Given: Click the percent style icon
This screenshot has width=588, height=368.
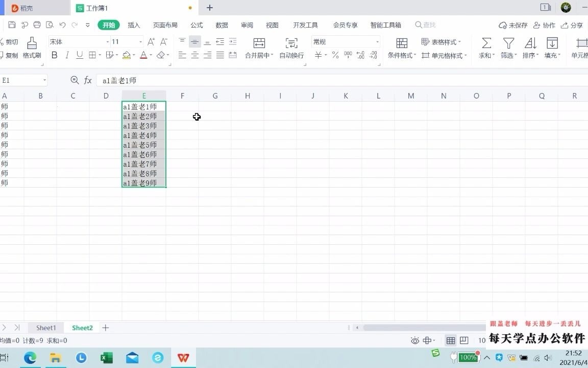Looking at the screenshot, I should (336, 55).
